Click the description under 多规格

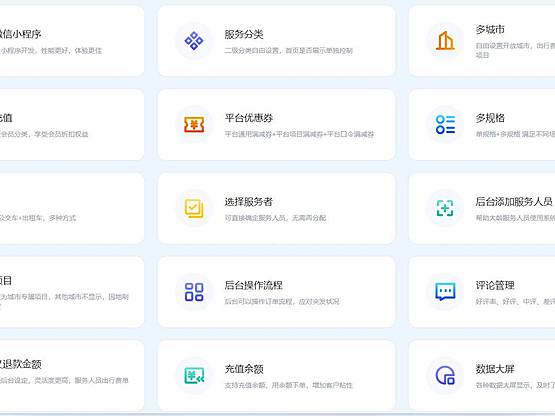[515, 134]
